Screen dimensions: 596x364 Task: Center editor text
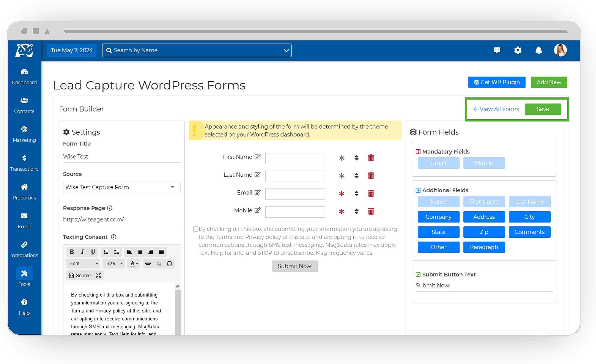[140, 252]
